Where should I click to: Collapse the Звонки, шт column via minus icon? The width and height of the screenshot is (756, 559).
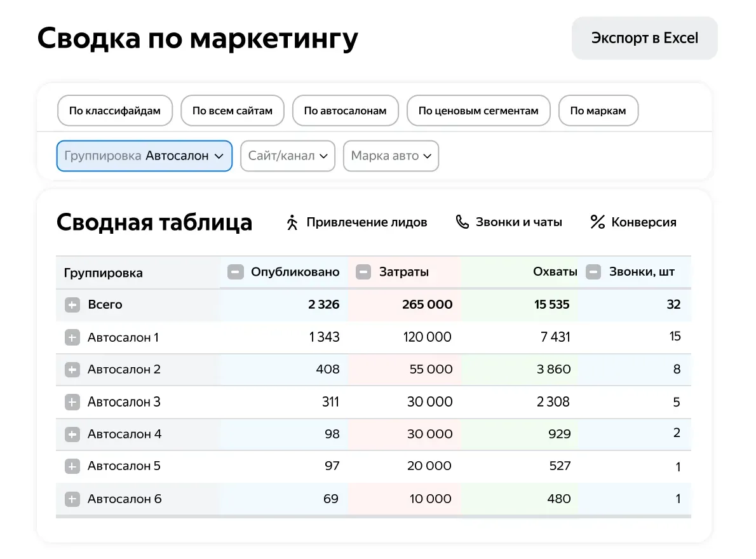pos(593,272)
